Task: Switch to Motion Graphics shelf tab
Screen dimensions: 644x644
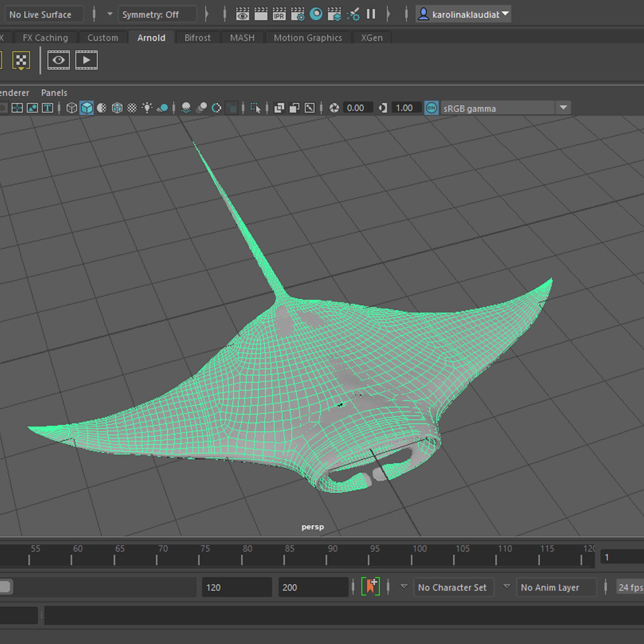Action: 308,38
